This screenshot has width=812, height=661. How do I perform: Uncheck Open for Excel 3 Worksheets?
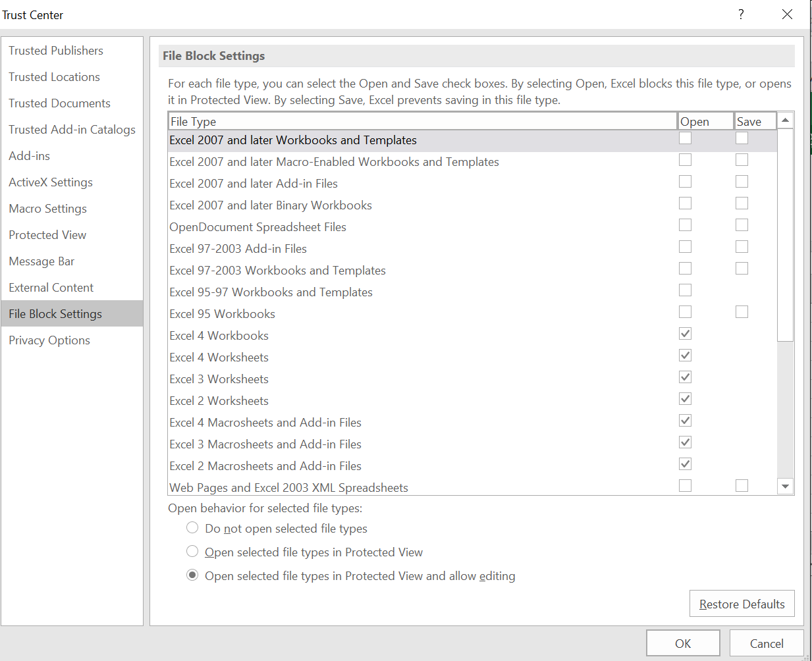686,377
